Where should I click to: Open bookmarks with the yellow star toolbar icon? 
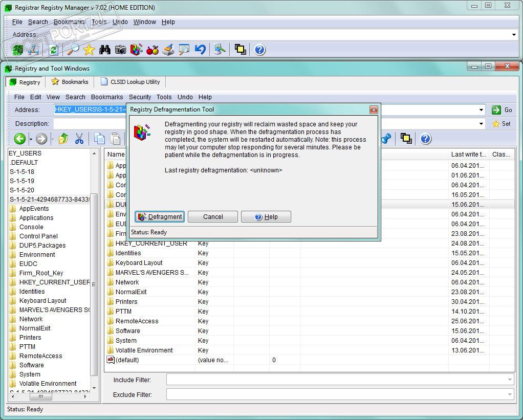click(x=89, y=50)
